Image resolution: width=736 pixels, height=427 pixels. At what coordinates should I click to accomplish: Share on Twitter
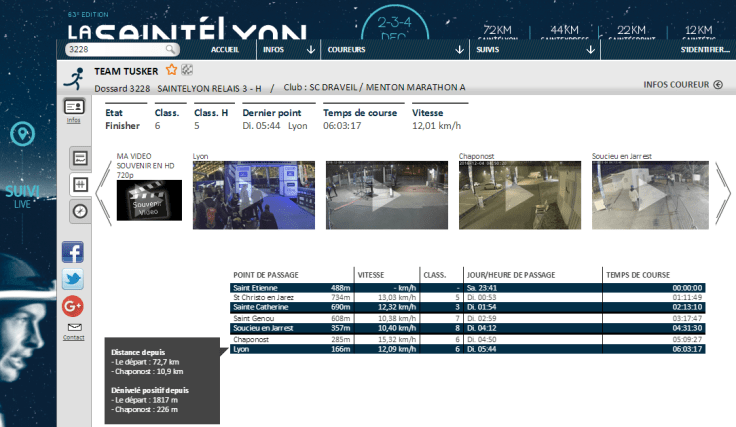[x=73, y=279]
